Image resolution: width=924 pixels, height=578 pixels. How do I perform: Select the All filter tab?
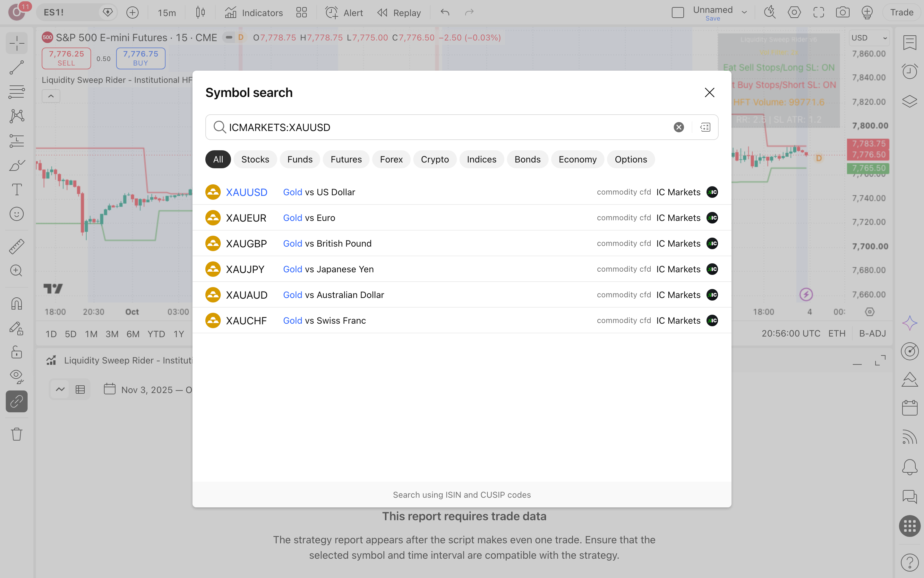click(218, 159)
